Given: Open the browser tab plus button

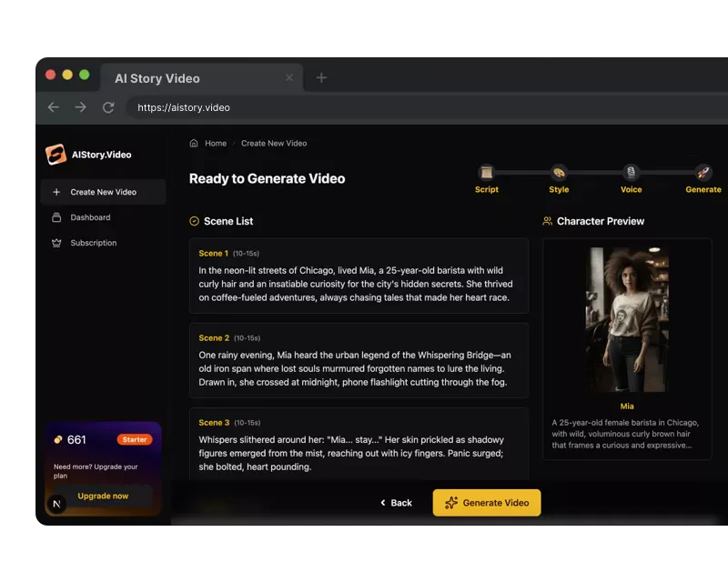Looking at the screenshot, I should pos(321,78).
